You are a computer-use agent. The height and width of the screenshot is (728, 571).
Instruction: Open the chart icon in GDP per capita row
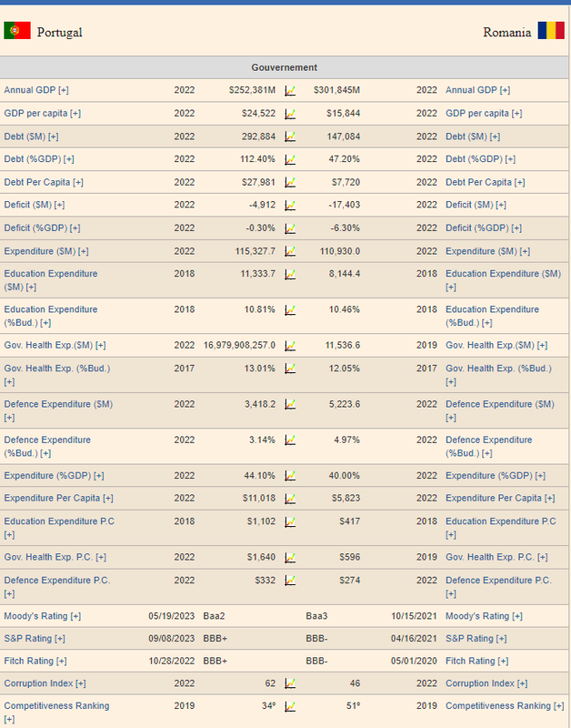(x=290, y=114)
